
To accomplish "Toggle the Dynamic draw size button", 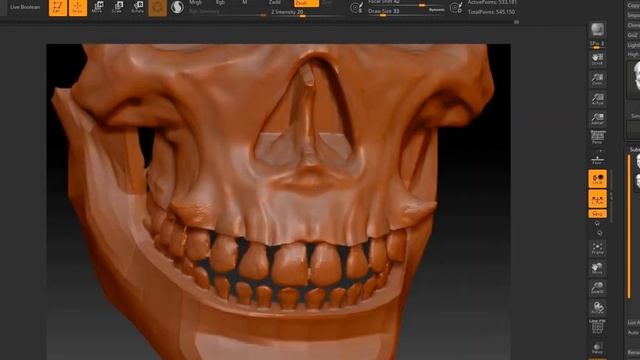I will [436, 10].
